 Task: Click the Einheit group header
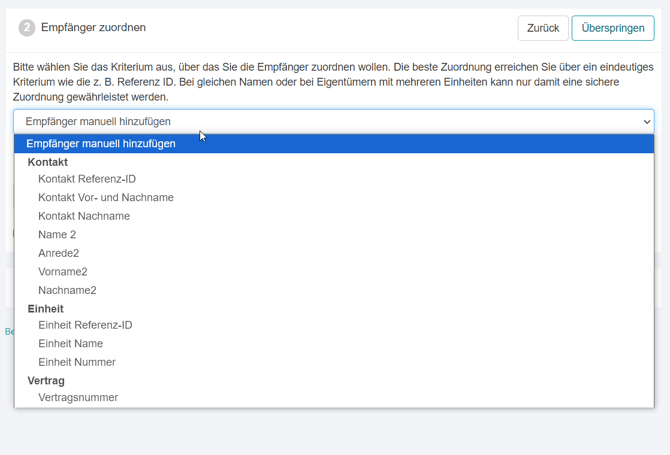pos(46,309)
